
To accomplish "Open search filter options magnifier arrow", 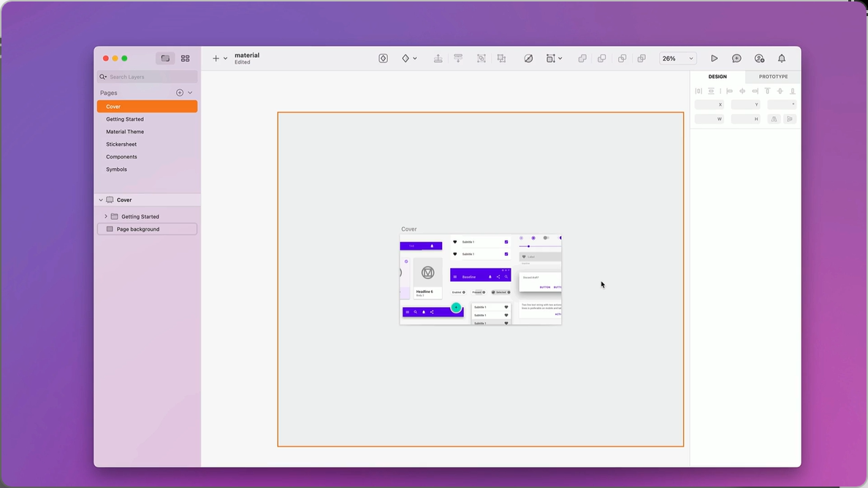I will pos(103,77).
